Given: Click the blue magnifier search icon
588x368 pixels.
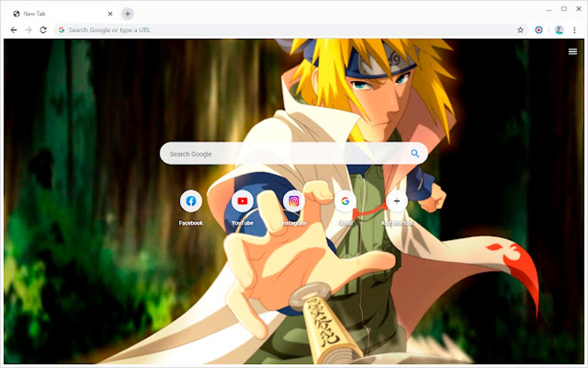Looking at the screenshot, I should point(414,153).
